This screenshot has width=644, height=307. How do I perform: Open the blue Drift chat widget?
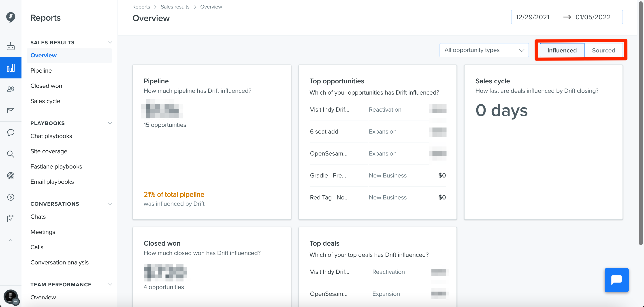click(616, 280)
